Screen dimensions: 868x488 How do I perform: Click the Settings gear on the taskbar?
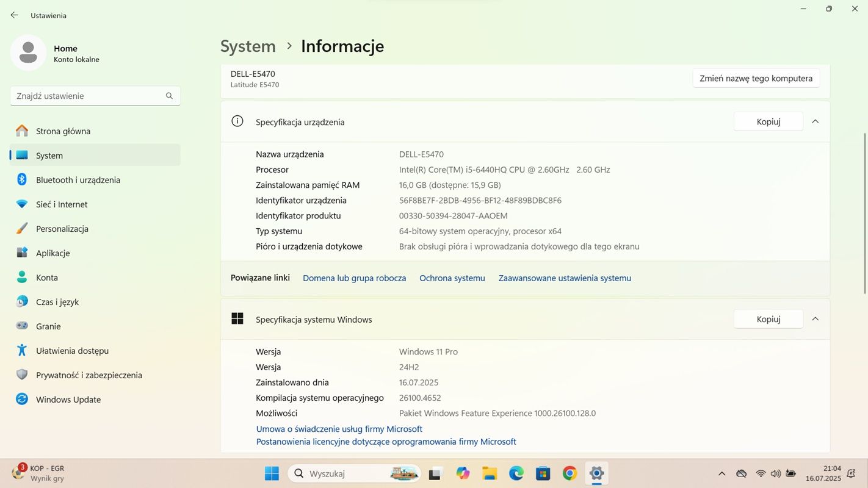[596, 473]
